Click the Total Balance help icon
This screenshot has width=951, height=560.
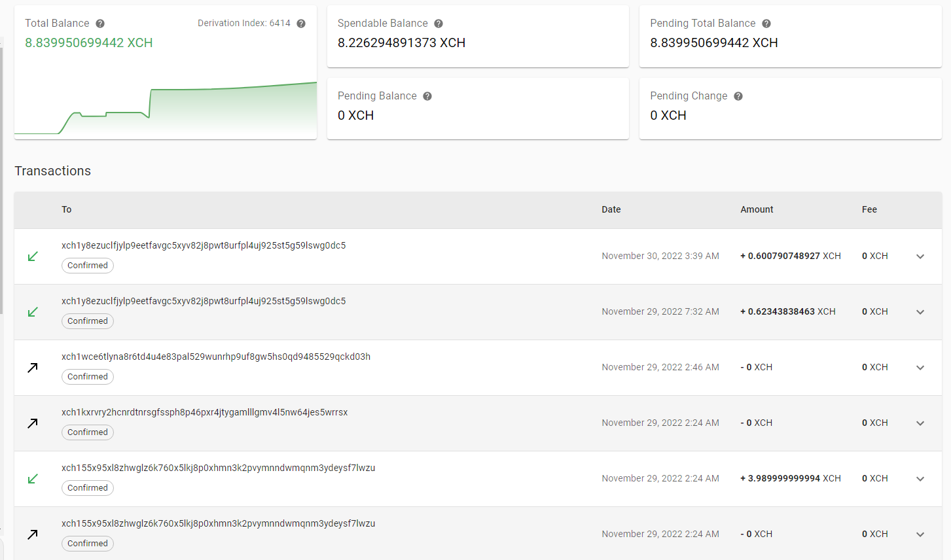pyautogui.click(x=100, y=24)
